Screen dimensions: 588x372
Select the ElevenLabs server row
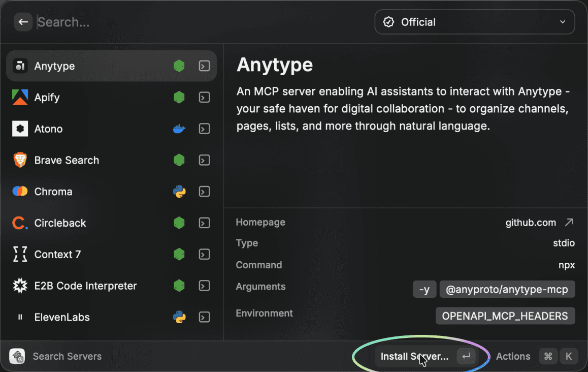point(112,317)
